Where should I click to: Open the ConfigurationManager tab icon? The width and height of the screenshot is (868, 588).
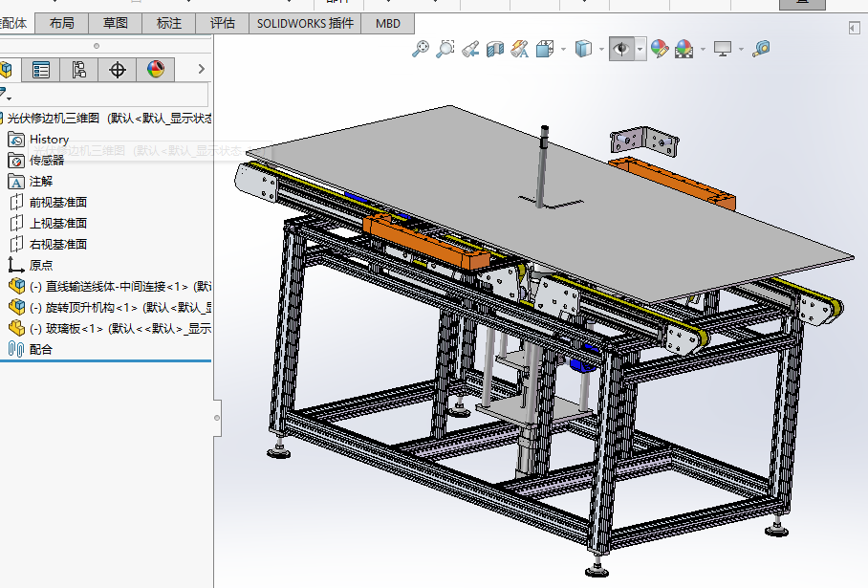pos(78,69)
